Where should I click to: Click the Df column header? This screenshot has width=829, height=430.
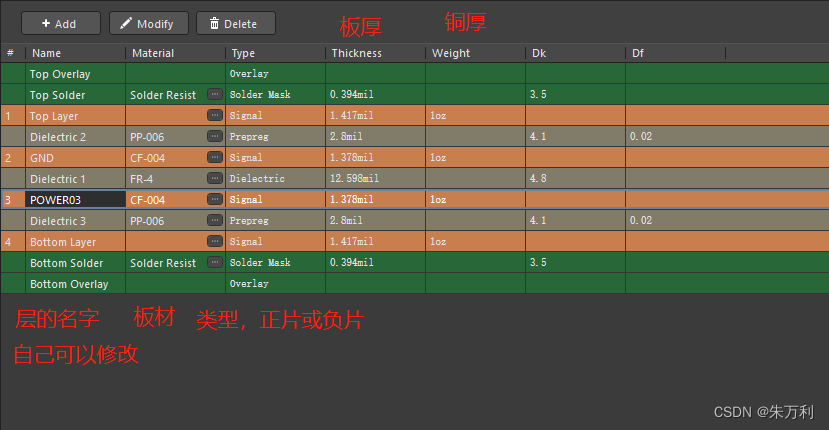coord(675,53)
